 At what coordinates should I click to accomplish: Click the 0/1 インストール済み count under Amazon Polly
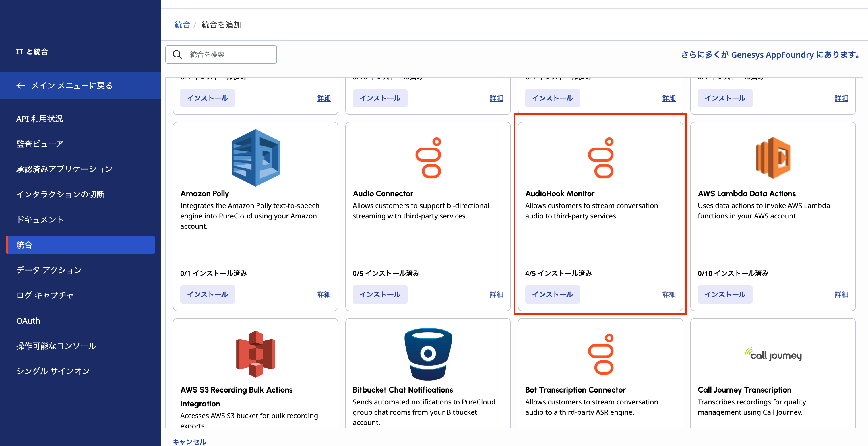point(214,273)
